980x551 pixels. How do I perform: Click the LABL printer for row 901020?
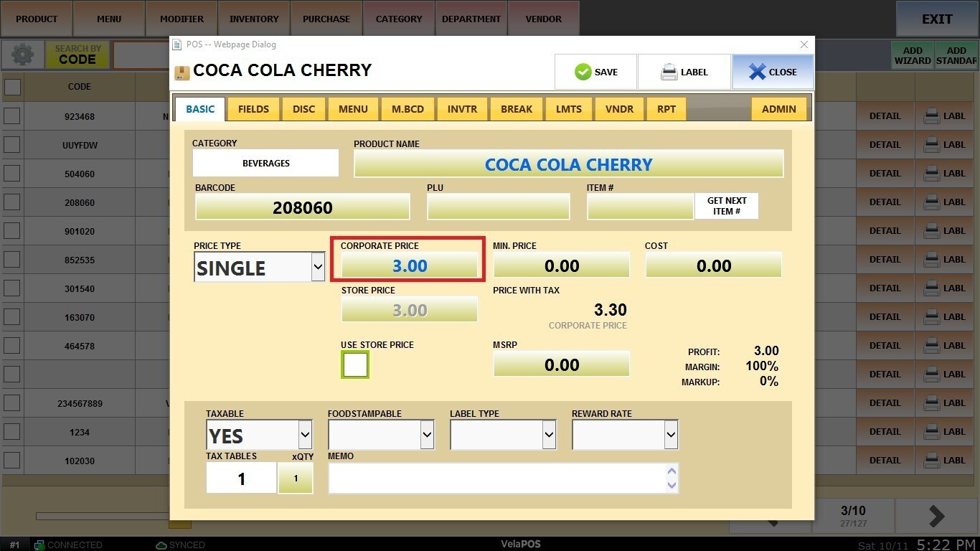(944, 230)
